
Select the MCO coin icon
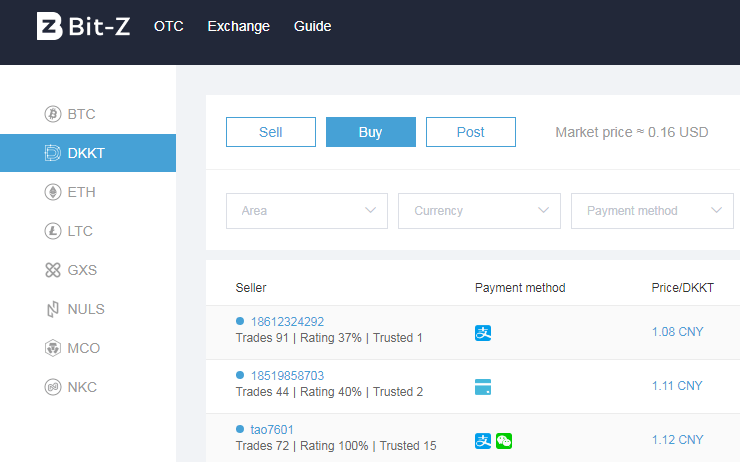click(53, 348)
